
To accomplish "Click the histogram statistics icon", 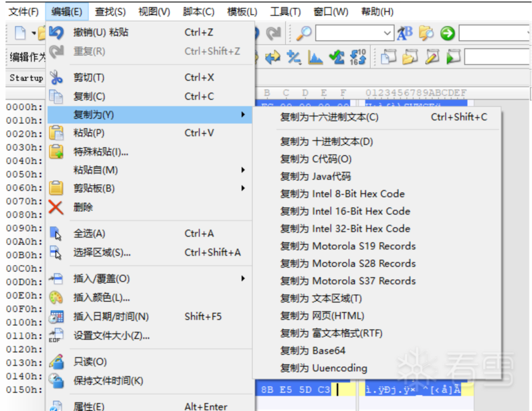I will tap(315, 58).
